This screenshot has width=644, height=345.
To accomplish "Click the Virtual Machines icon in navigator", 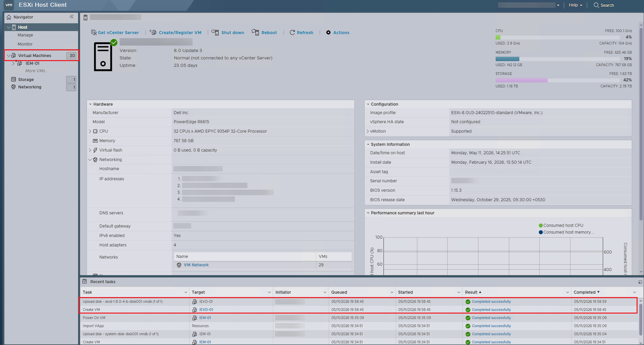I will (14, 55).
